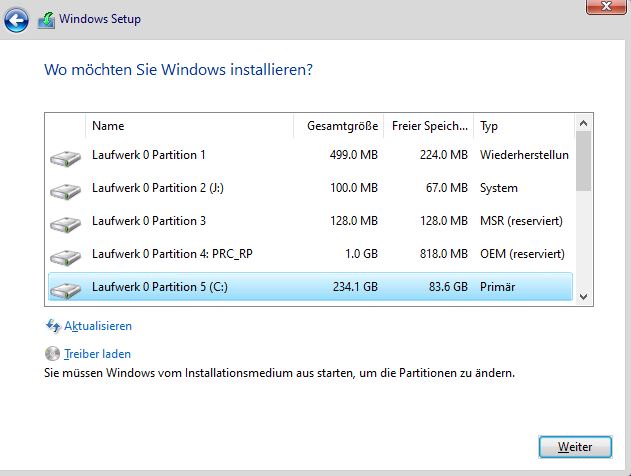Viewport: 631px width, 476px height.
Task: Sort by the Name column header
Action: pos(189,126)
